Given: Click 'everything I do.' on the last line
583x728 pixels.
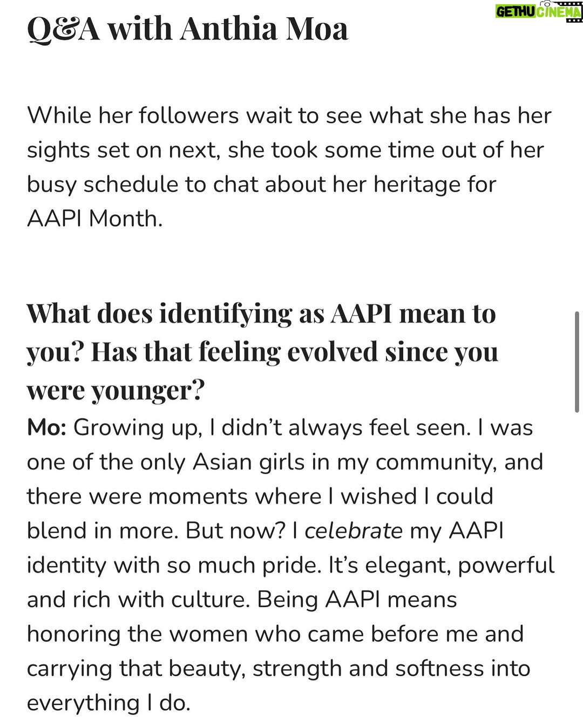Looking at the screenshot, I should click(109, 703).
